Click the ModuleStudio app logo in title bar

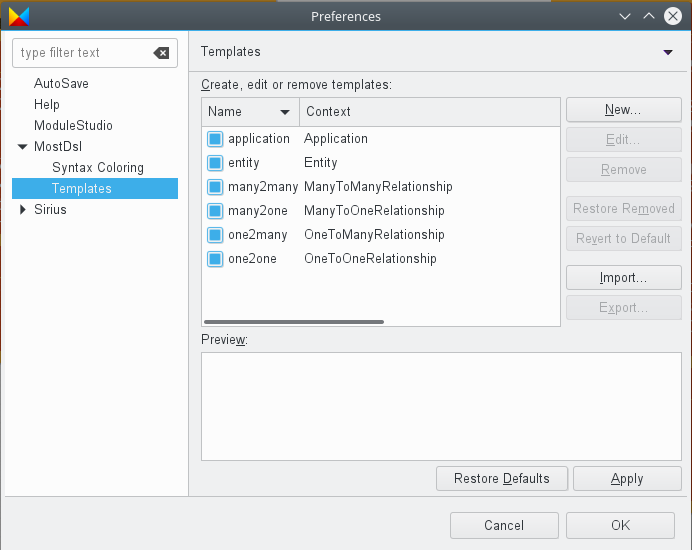click(19, 16)
